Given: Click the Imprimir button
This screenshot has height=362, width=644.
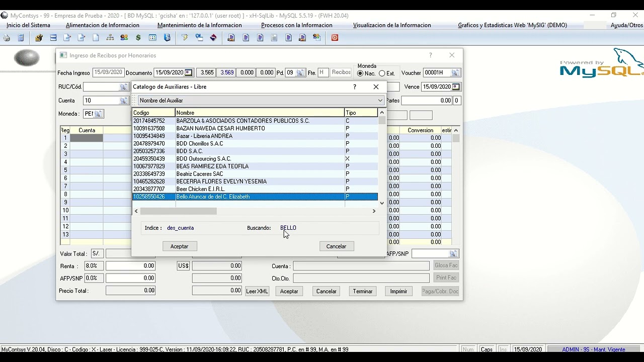Looking at the screenshot, I should coord(398,291).
